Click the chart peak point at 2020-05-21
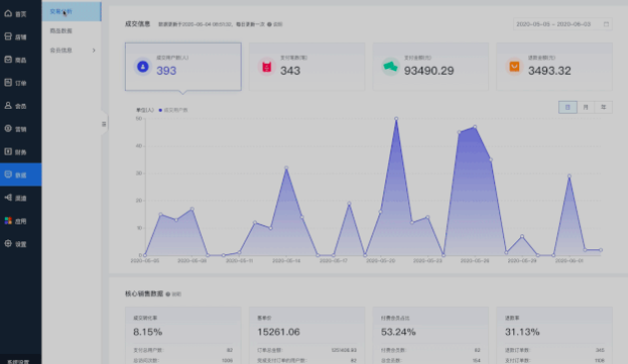628x364 pixels. [x=396, y=119]
